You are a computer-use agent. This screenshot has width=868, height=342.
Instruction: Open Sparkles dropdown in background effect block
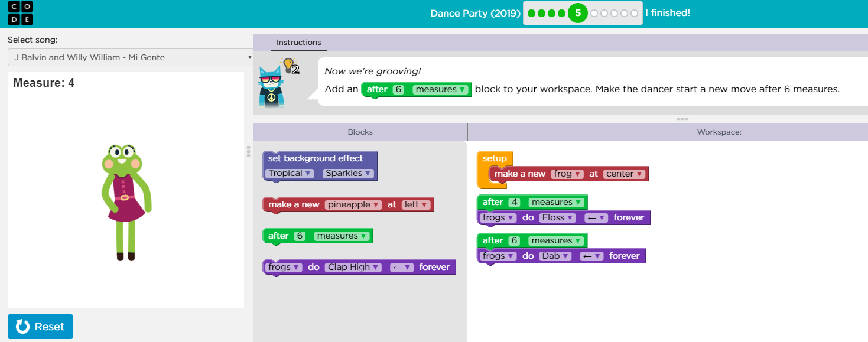348,173
